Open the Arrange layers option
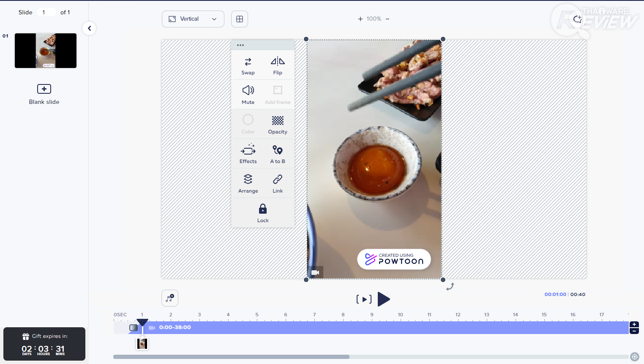644x364 pixels. click(x=248, y=184)
